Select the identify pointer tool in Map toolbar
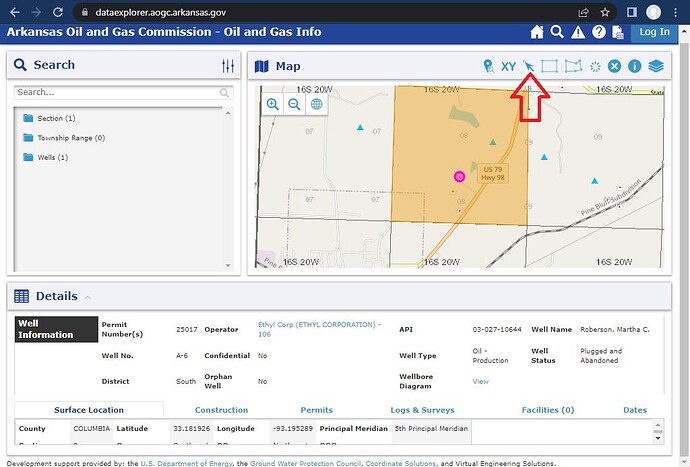 click(x=529, y=66)
